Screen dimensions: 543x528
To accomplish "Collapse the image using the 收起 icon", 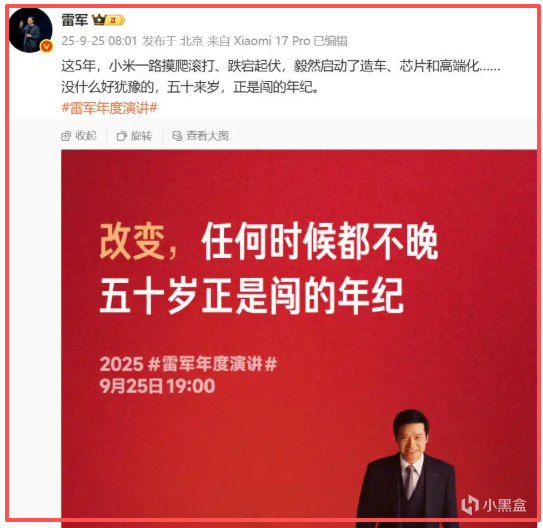I will point(66,136).
